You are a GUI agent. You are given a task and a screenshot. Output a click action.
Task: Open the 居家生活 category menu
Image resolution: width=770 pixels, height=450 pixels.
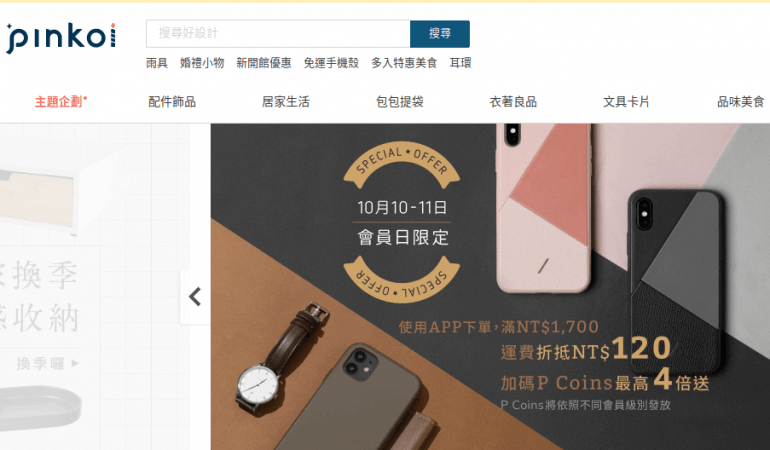(286, 102)
